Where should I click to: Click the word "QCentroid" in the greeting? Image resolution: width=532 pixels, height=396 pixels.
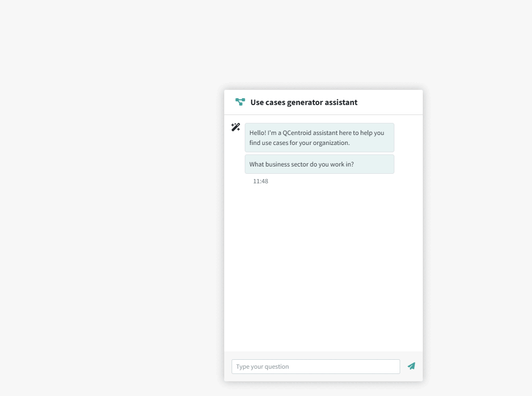297,133
